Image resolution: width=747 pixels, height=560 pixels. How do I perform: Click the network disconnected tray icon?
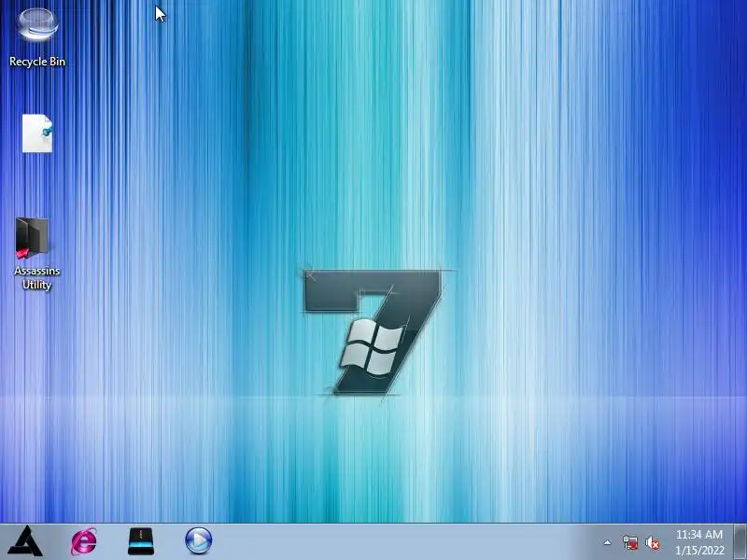tap(630, 542)
